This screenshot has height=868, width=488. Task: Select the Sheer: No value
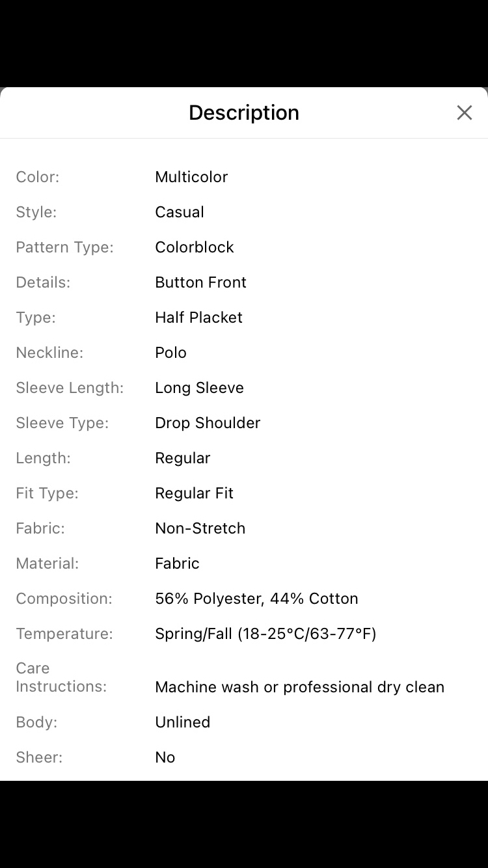165,757
